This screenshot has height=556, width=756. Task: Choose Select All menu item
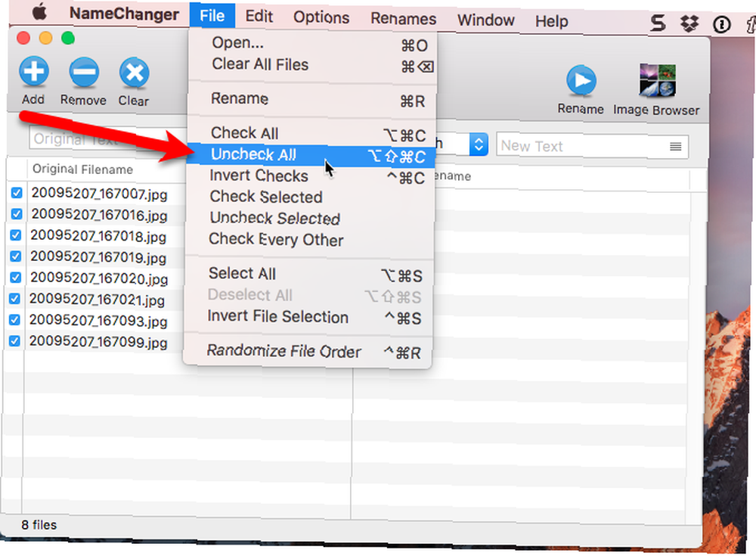[308, 274]
